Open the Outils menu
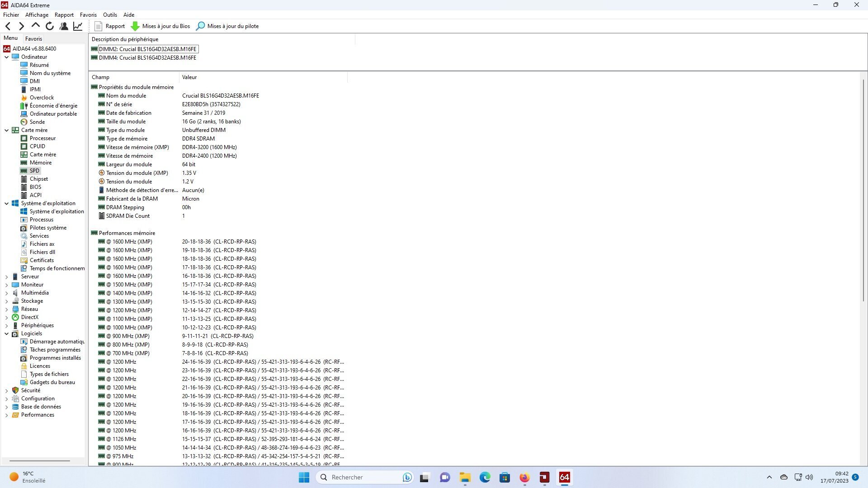868x488 pixels. coord(110,15)
